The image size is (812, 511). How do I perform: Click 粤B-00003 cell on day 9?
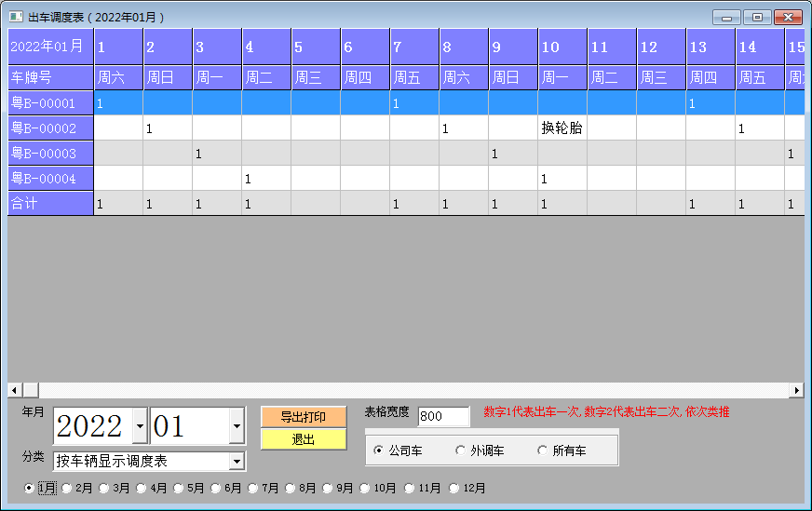pyautogui.click(x=513, y=154)
